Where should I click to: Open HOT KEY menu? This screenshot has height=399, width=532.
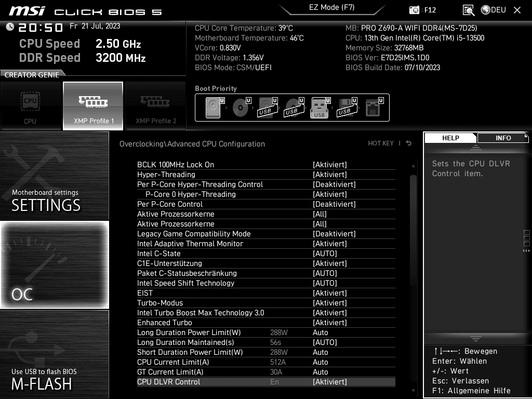tap(381, 143)
